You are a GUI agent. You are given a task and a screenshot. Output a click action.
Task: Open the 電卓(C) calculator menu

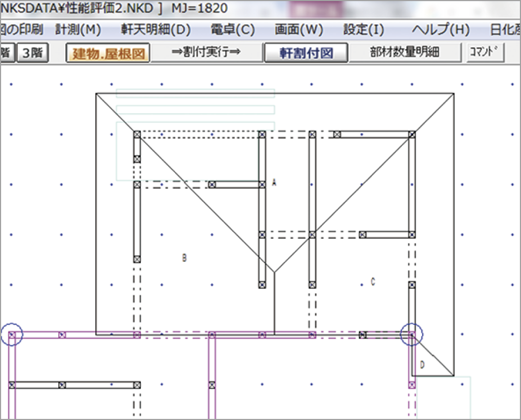(233, 29)
